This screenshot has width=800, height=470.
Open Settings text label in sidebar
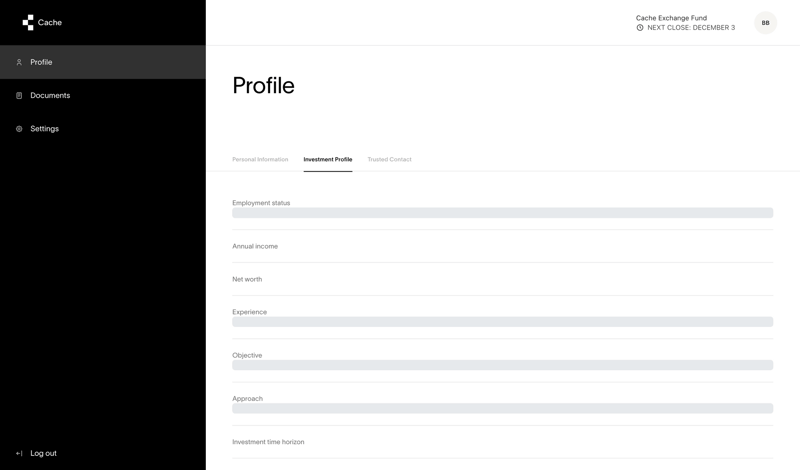pos(44,129)
